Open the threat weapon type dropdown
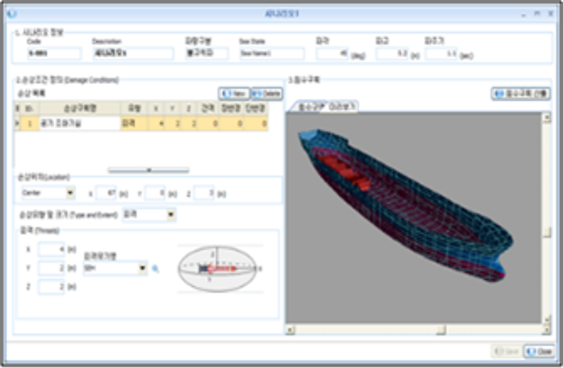 143,268
